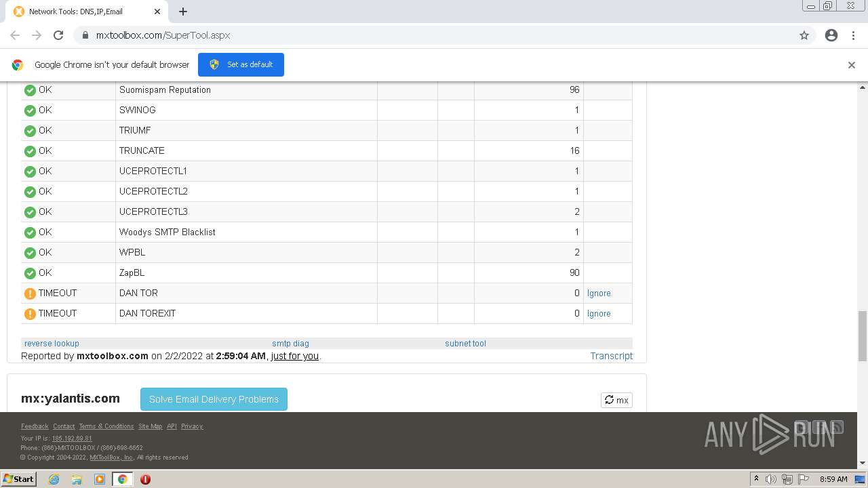Open the smtp diag link
This screenshot has width=868, height=488.
290,344
